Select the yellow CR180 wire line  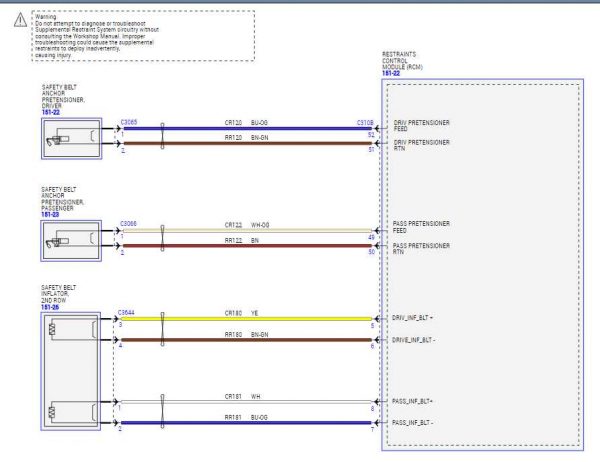(247, 318)
